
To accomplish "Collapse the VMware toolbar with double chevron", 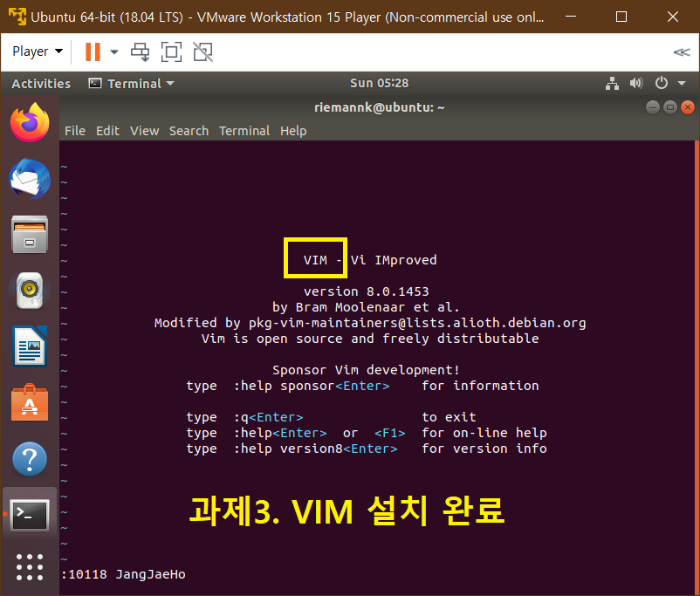I will pyautogui.click(x=682, y=52).
